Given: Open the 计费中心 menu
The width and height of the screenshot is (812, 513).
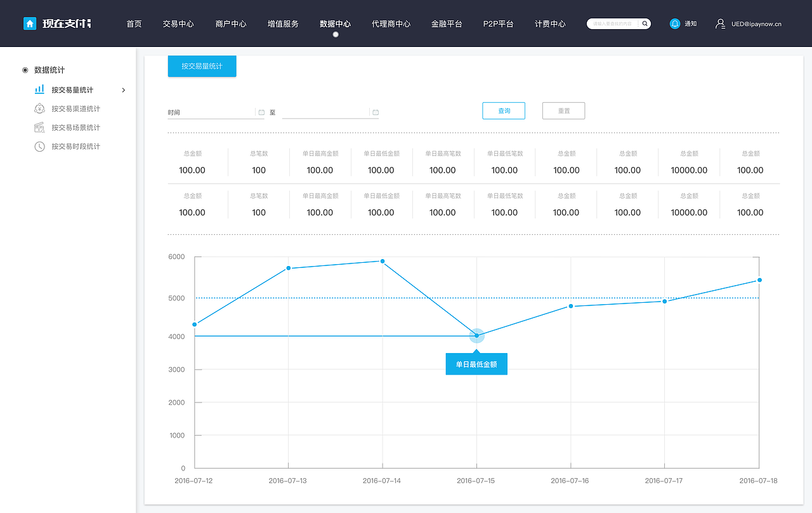Looking at the screenshot, I should pyautogui.click(x=550, y=23).
